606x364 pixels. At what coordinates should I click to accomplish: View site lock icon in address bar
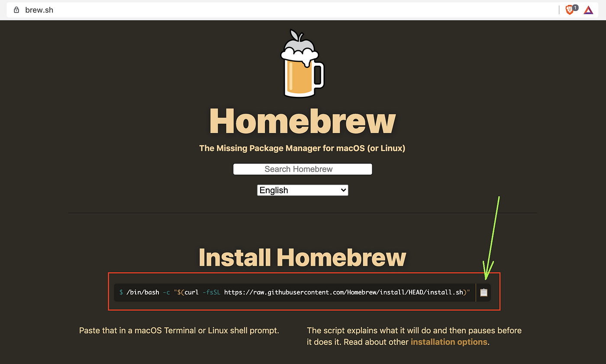[x=16, y=10]
